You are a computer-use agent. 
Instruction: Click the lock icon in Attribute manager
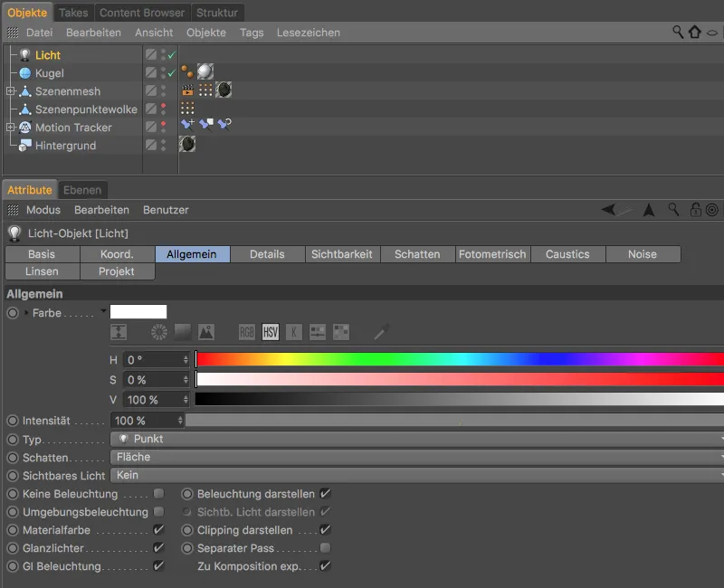tap(695, 210)
